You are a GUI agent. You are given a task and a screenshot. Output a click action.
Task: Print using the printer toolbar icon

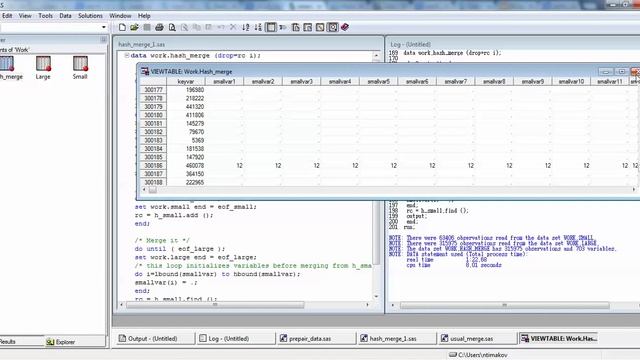(x=159, y=27)
